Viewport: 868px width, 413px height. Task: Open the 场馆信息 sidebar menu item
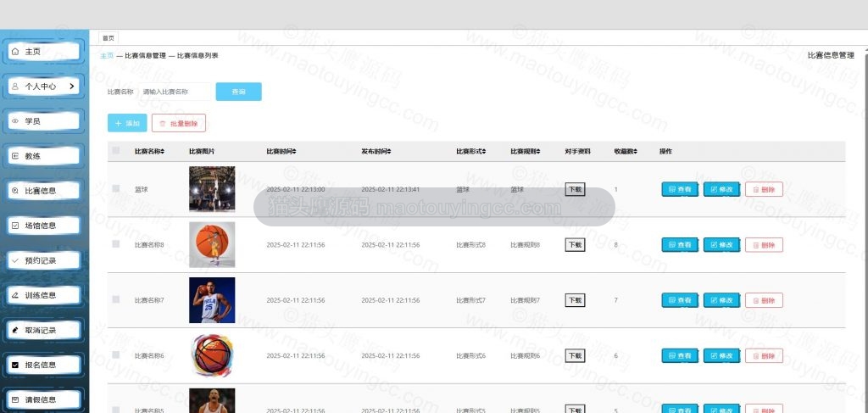click(44, 226)
